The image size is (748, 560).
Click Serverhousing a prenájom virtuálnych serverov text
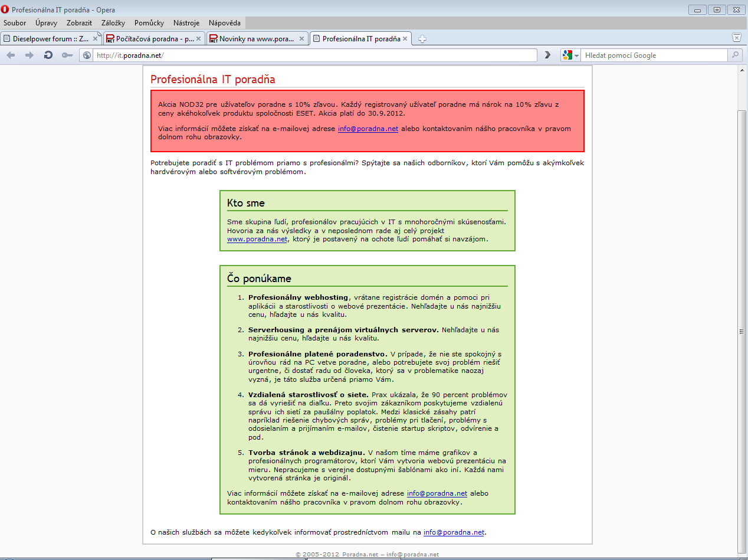coord(343,330)
